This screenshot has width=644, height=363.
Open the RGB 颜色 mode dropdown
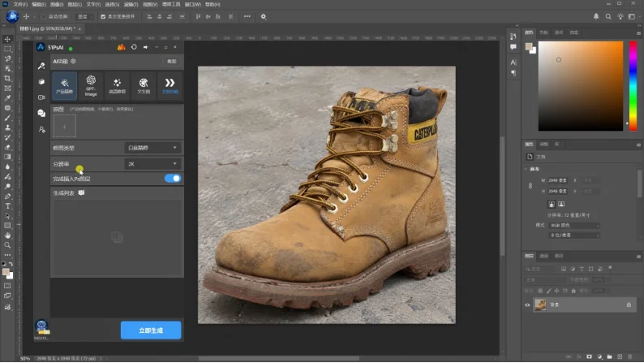point(574,226)
